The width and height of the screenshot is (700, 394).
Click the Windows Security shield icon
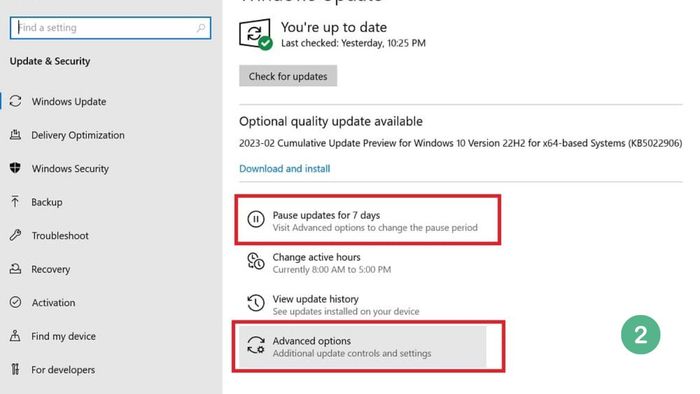(x=15, y=168)
